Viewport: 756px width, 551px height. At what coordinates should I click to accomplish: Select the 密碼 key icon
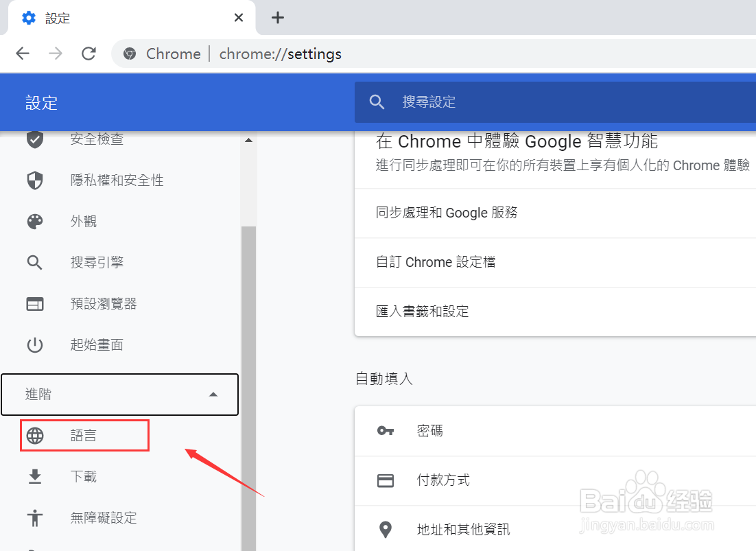(386, 431)
